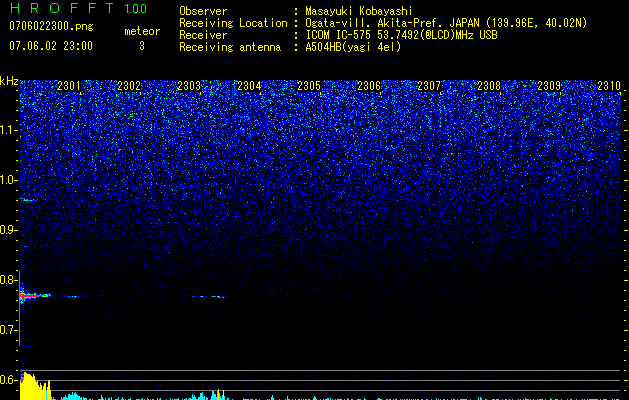Click the ICOM IC-575 receiver value
Screen dimensions: 629x400
402,35
